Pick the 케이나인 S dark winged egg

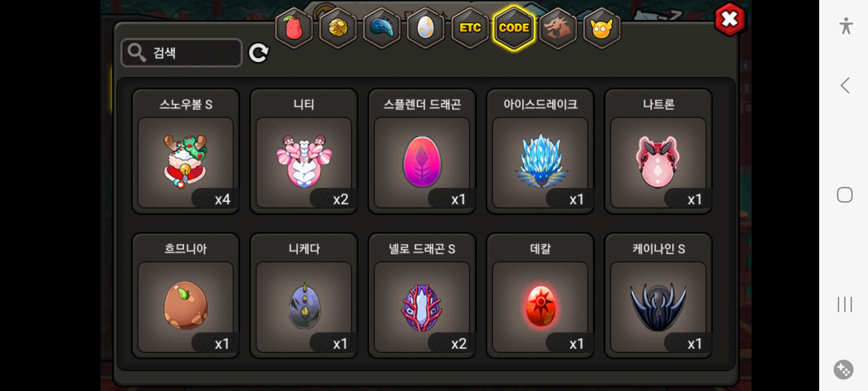(659, 296)
